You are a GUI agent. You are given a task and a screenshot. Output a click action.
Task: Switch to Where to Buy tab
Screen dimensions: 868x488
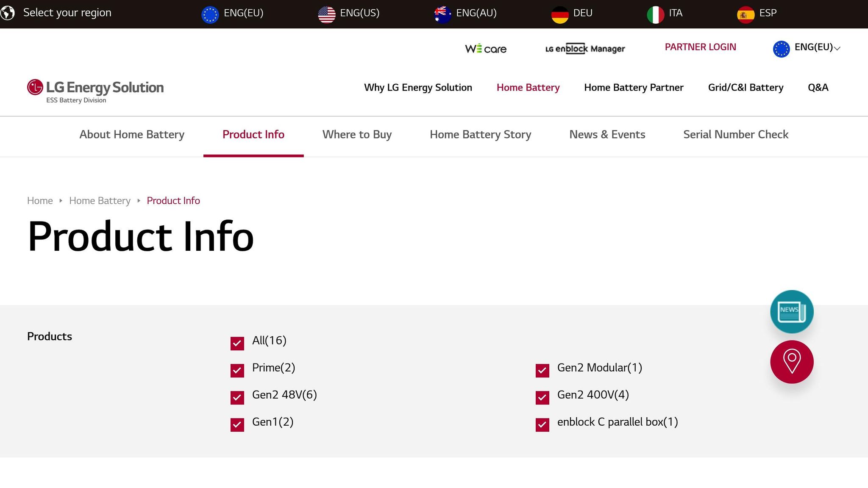357,135
